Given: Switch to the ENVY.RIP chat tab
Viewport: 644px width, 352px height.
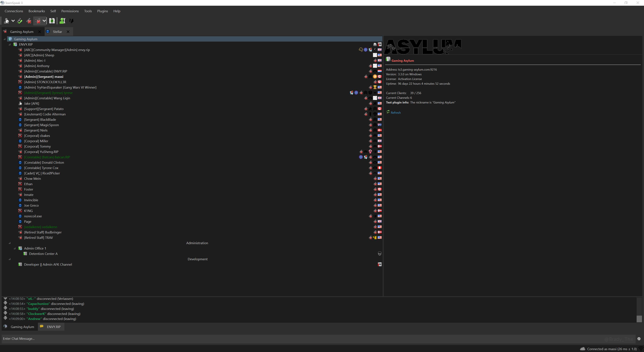Looking at the screenshot, I should pyautogui.click(x=51, y=327).
